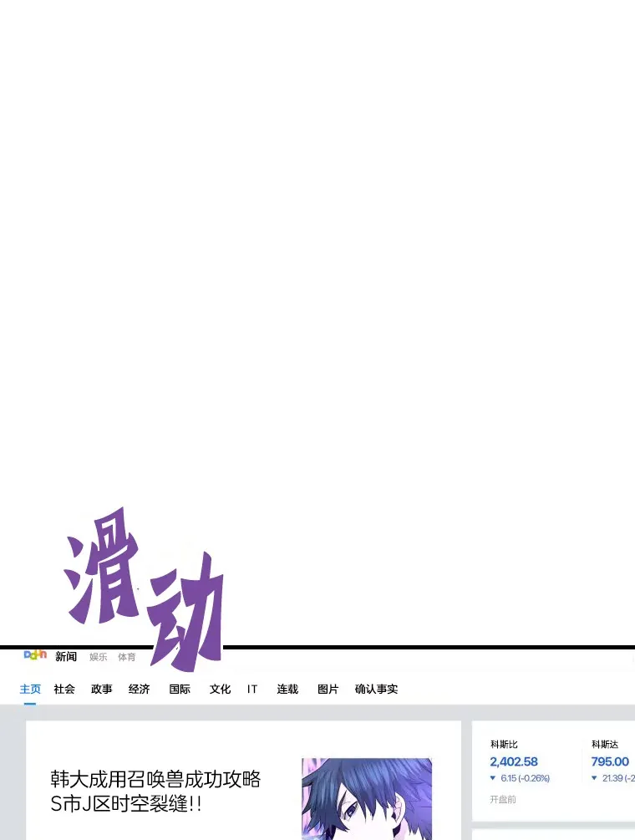Viewport: 635px width, 840px height.
Task: Click the 2,402.58 index value
Action: point(514,761)
